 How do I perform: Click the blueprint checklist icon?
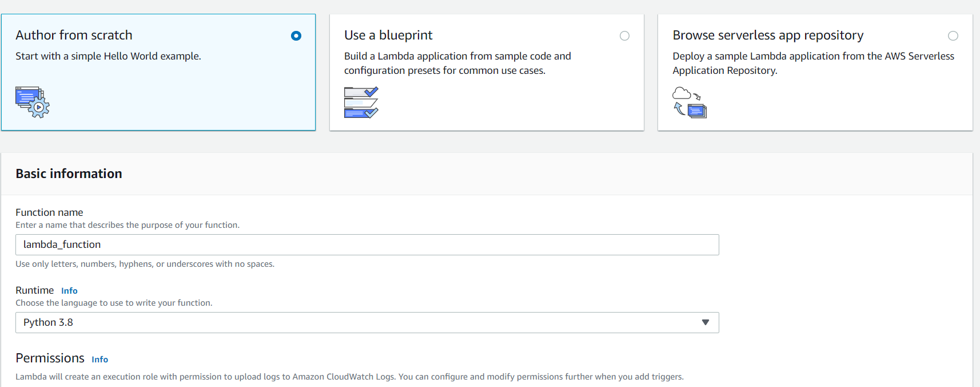pos(361,102)
